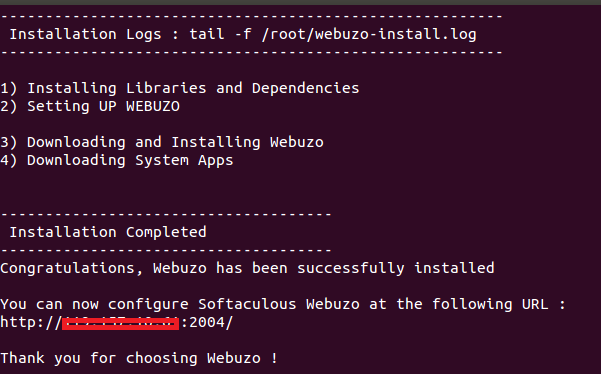Click the 'Downloading and Installing Webuzo' step
Image resolution: width=601 pixels, height=374 pixels.
161,143
